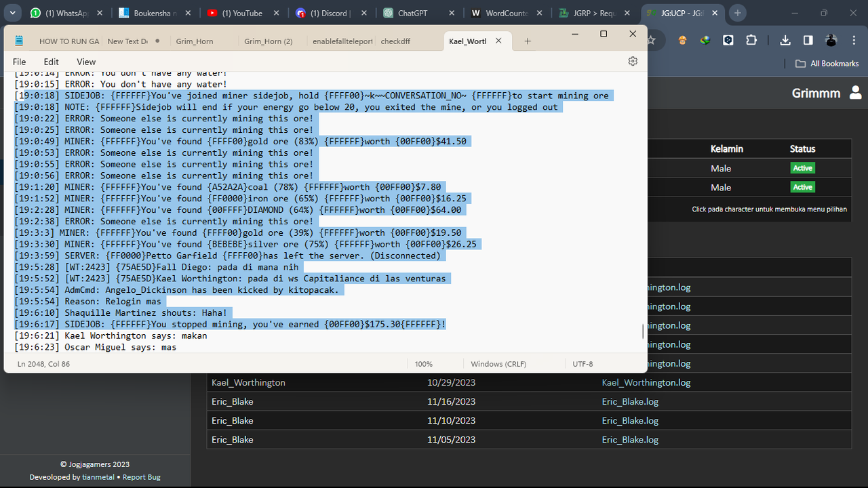This screenshot has height=488, width=868.
Task: Click Status column header
Action: click(x=802, y=148)
